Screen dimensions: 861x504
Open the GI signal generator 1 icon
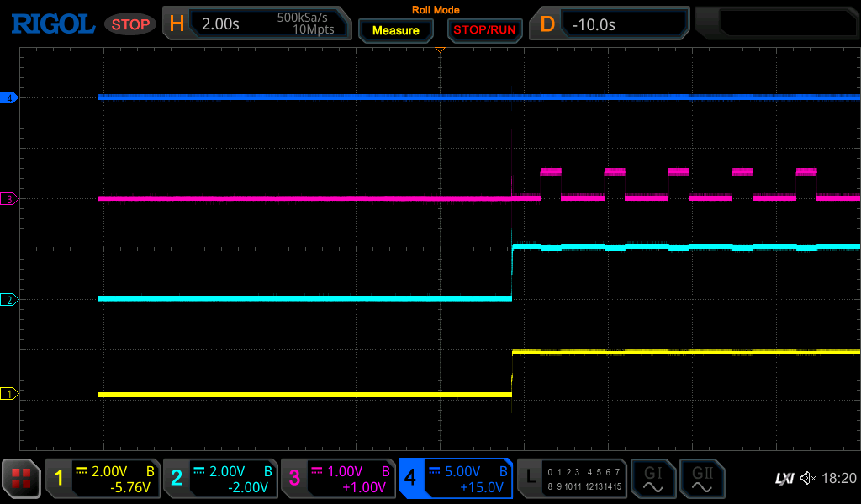pos(652,478)
